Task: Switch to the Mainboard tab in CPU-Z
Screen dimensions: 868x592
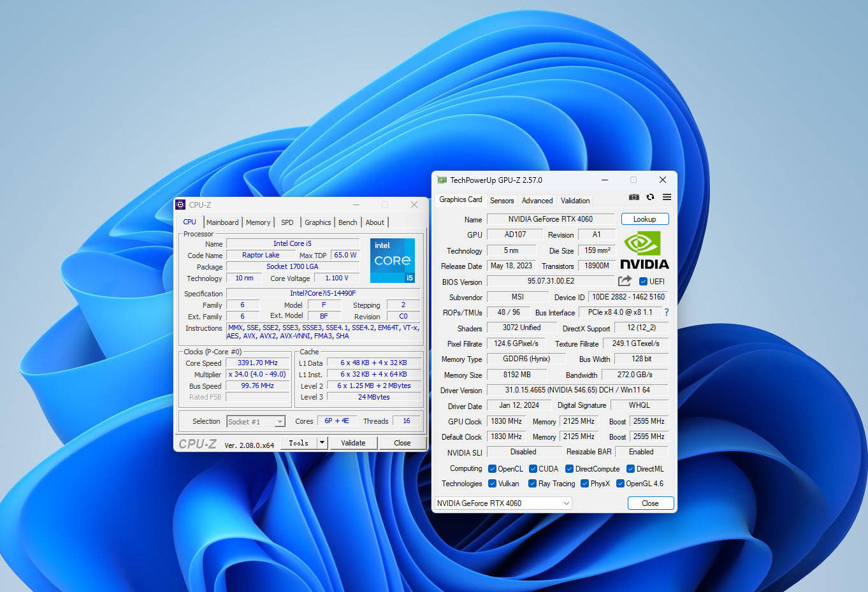Action: tap(222, 222)
